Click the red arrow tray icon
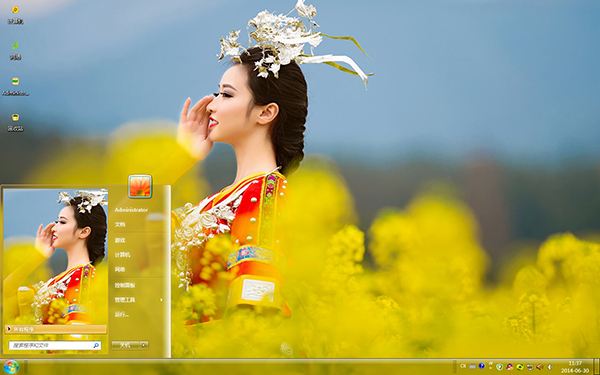 click(x=540, y=367)
